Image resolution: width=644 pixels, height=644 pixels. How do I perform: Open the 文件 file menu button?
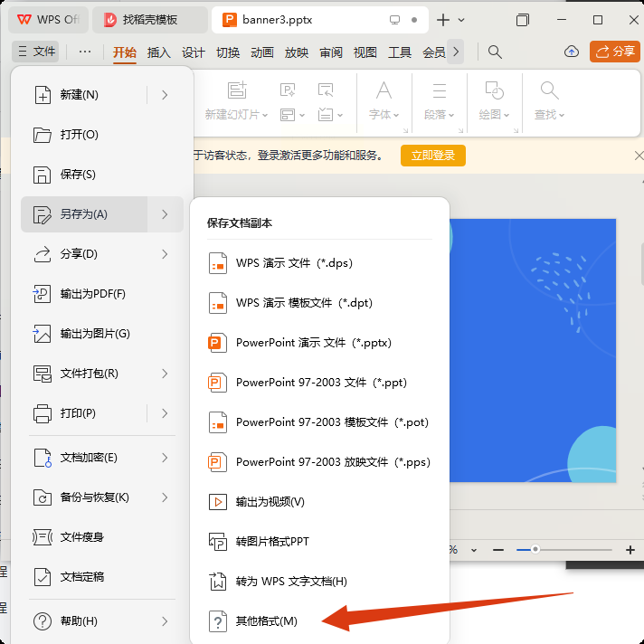point(36,52)
